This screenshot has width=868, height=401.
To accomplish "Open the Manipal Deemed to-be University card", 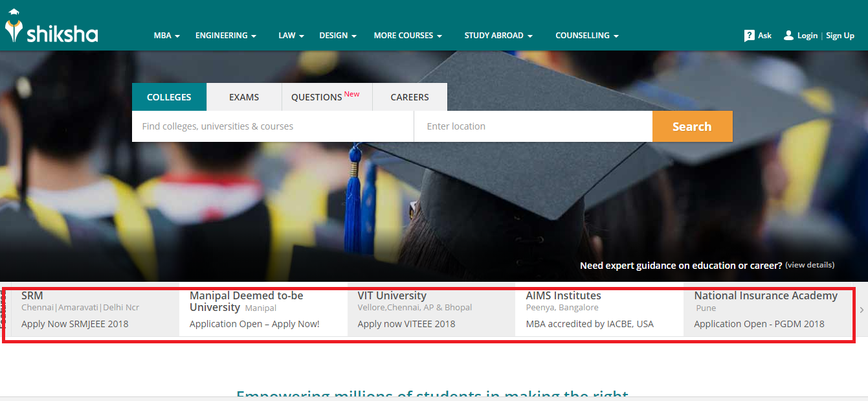I will pyautogui.click(x=263, y=309).
